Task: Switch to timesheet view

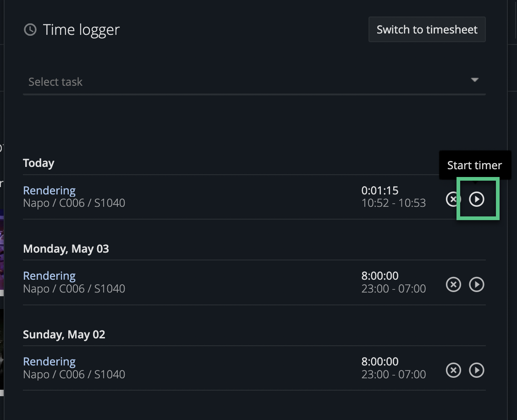Action: [427, 30]
